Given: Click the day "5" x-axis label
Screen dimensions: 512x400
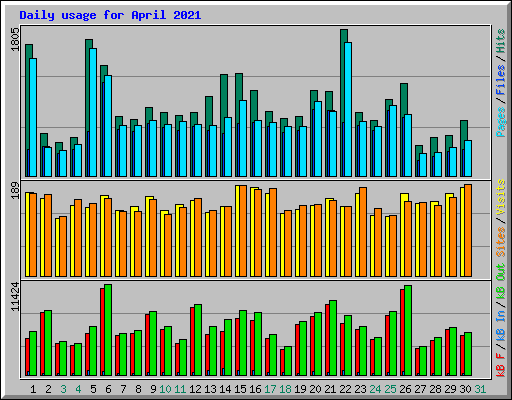Looking at the screenshot, I should pyautogui.click(x=93, y=389).
